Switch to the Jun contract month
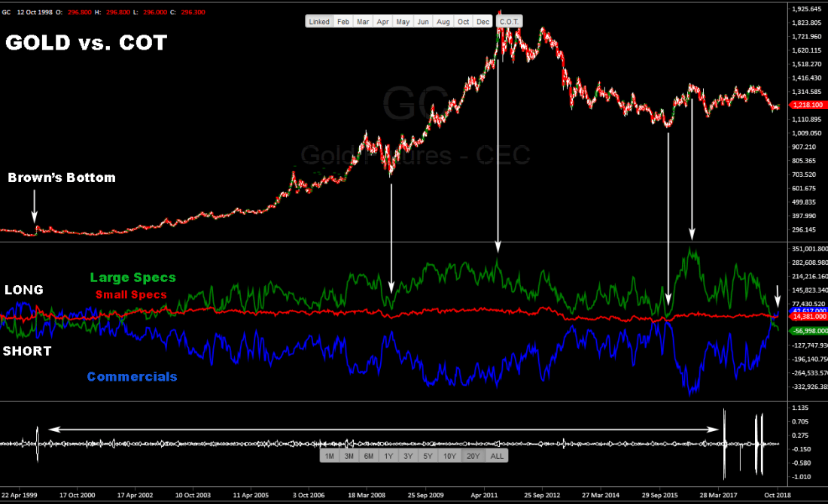Image resolution: width=828 pixels, height=504 pixels. pyautogui.click(x=423, y=22)
